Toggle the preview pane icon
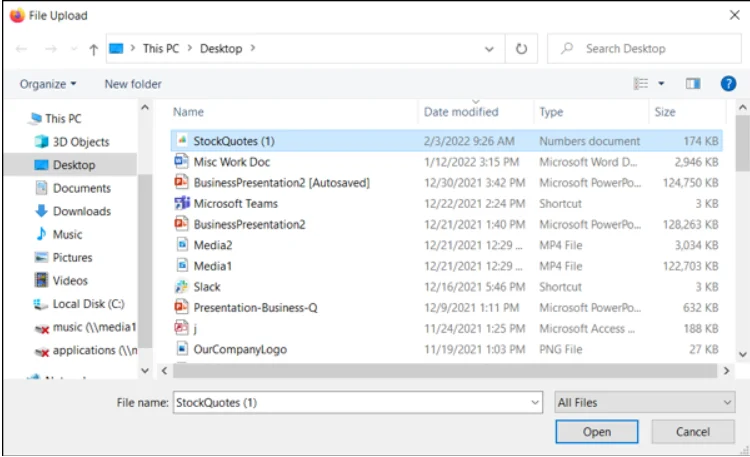Screen dimensions: 750x457 (693, 84)
